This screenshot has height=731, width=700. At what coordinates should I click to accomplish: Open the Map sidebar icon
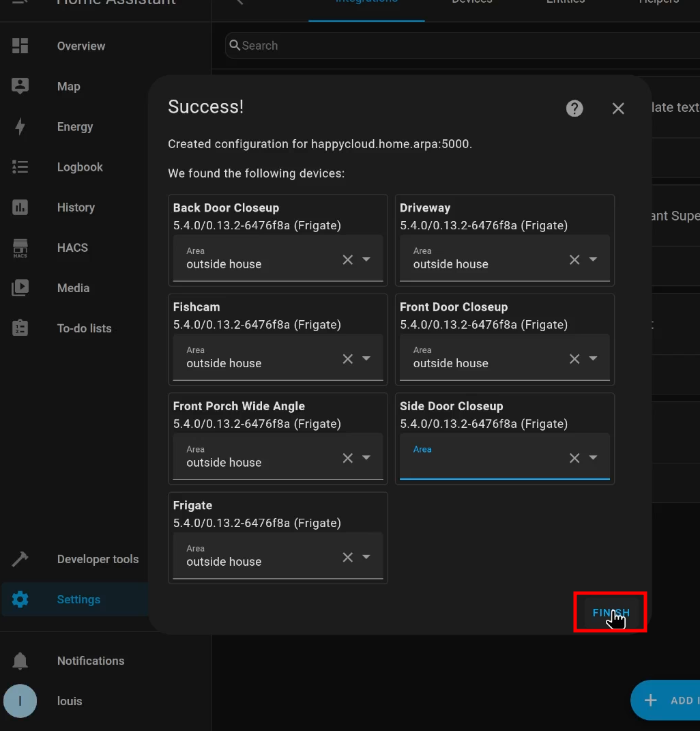tap(20, 86)
